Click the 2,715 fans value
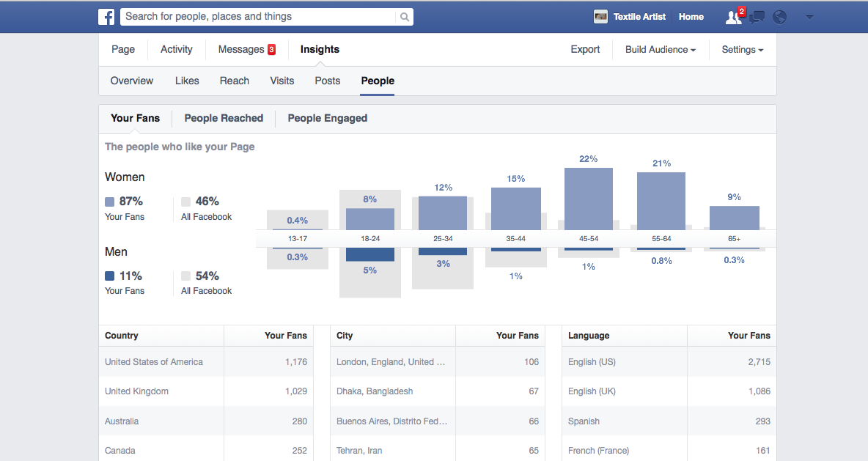The width and height of the screenshot is (868, 461). 759,362
